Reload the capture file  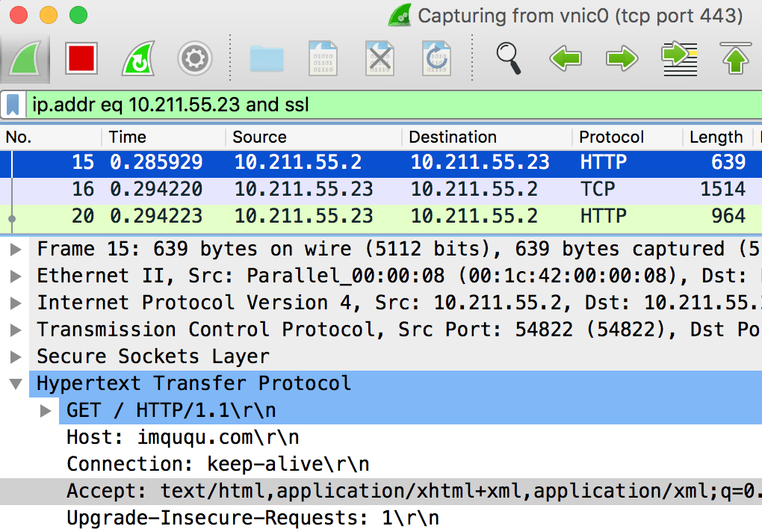coord(436,58)
